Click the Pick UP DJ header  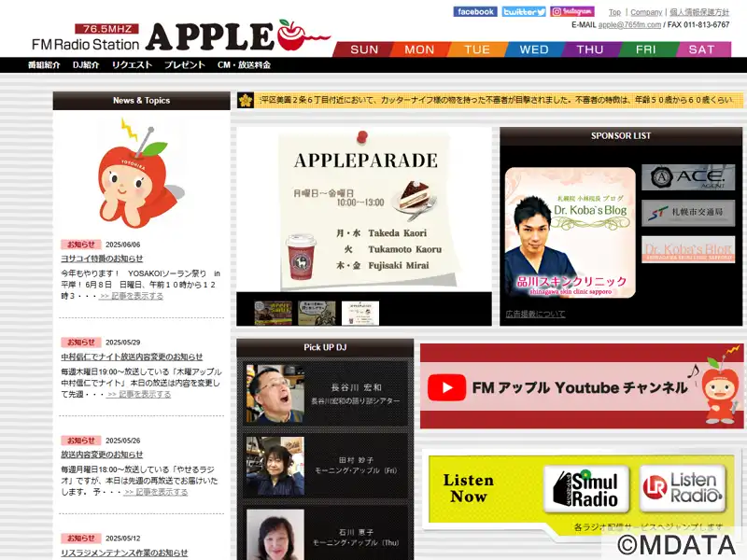325,347
